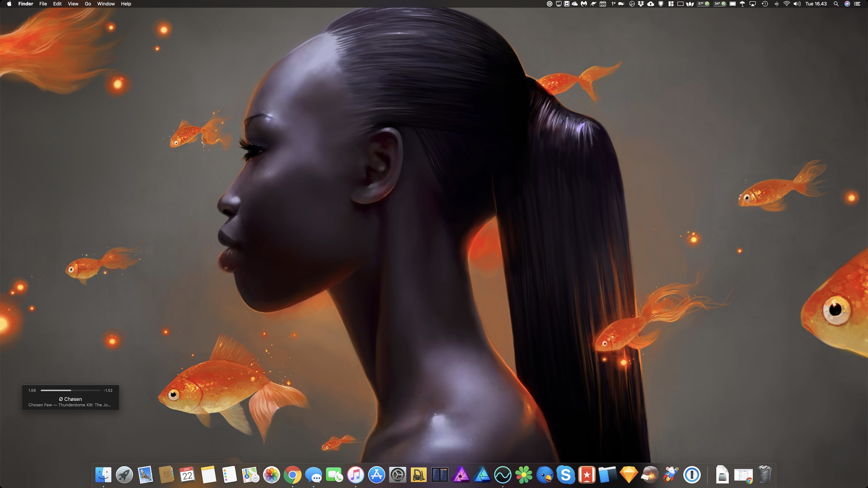Open the teal wave icon in Dock
The height and width of the screenshot is (488, 868).
click(503, 475)
